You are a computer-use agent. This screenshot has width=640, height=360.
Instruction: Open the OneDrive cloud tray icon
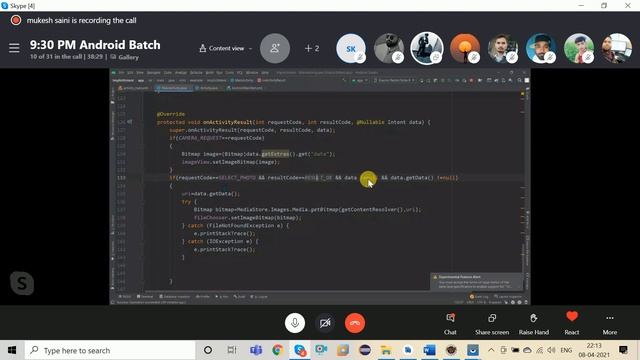pyautogui.click(x=527, y=350)
